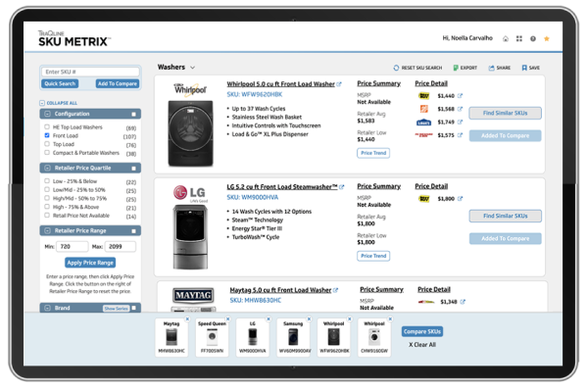Collapse the Retailer Price Quartile section

pos(47,168)
